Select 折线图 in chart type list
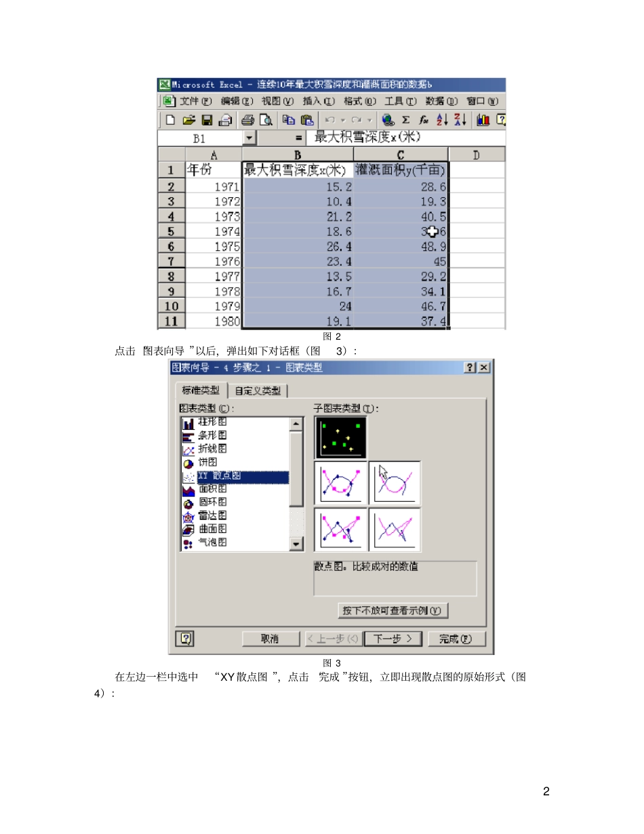The width and height of the screenshot is (644, 834). point(212,448)
